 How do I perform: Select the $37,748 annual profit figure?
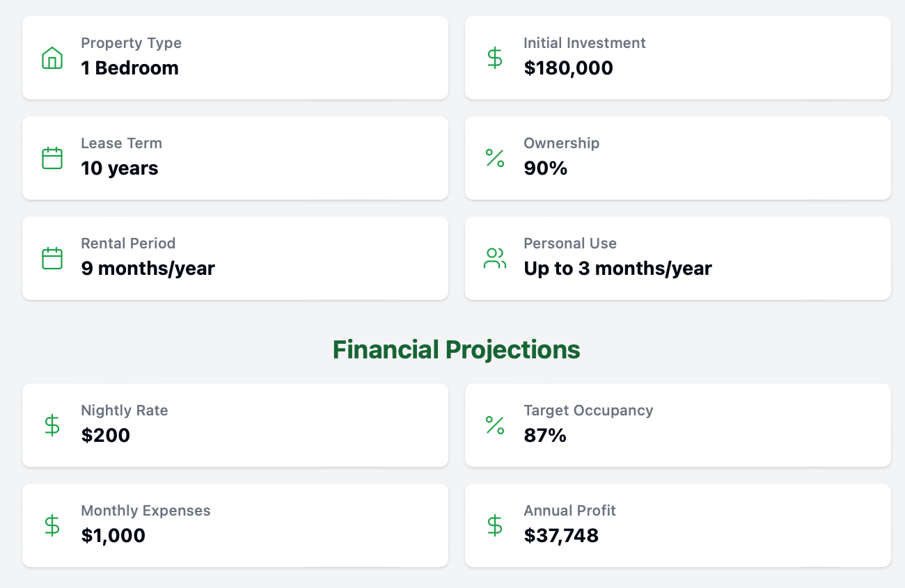click(x=561, y=536)
